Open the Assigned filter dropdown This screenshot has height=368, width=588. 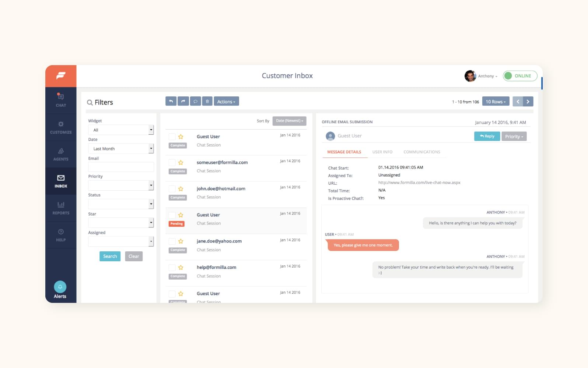point(121,241)
